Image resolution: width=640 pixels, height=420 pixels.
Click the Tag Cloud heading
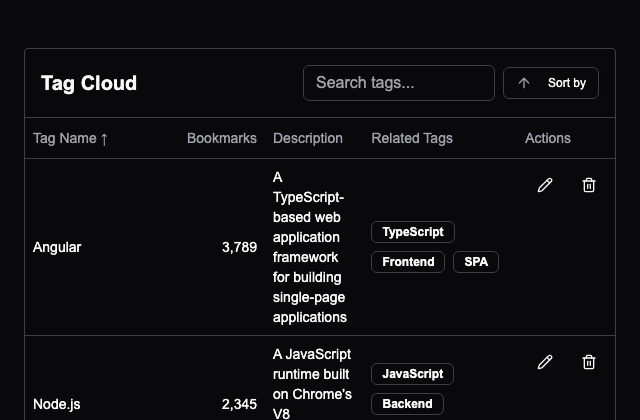click(x=89, y=83)
